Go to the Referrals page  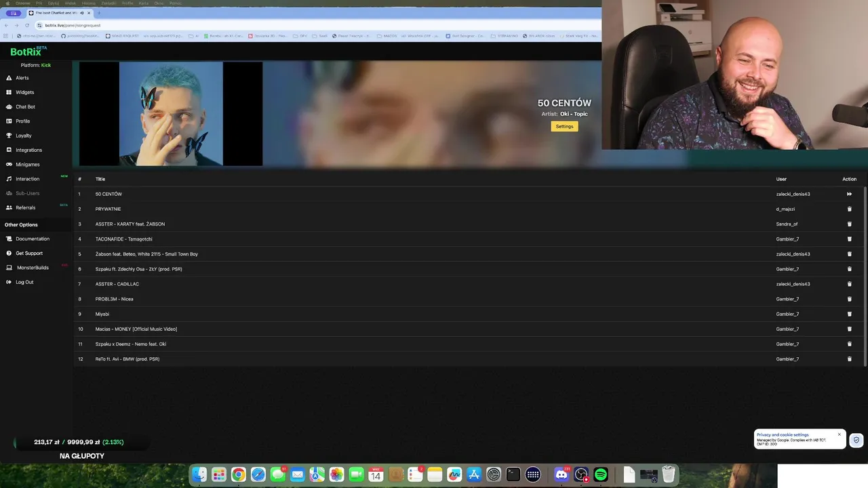[25, 207]
